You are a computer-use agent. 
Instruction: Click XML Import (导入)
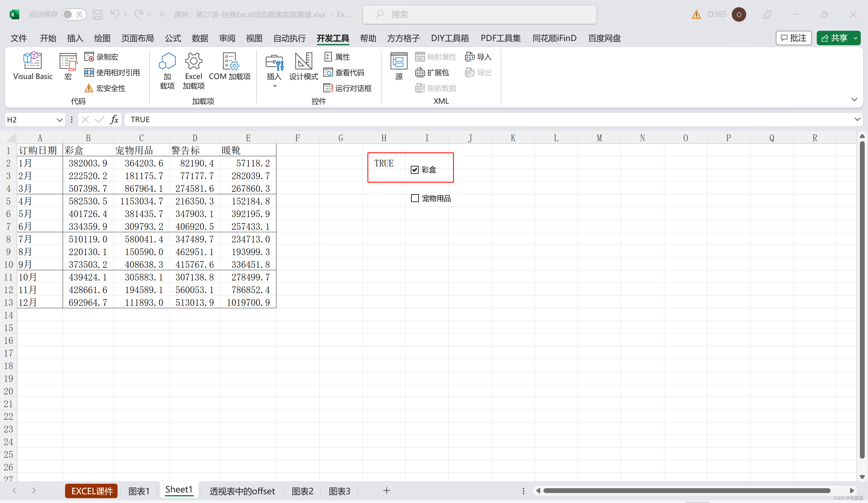pyautogui.click(x=478, y=57)
